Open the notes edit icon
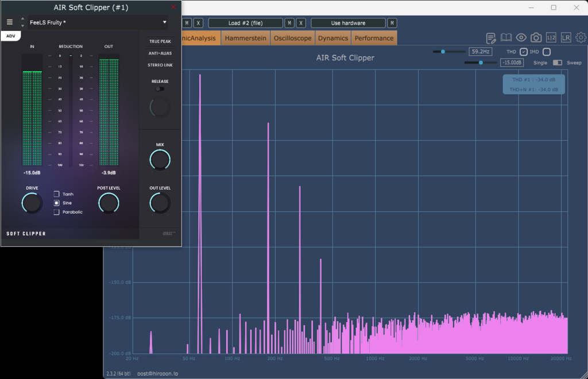Image resolution: width=588 pixels, height=379 pixels. coord(491,38)
